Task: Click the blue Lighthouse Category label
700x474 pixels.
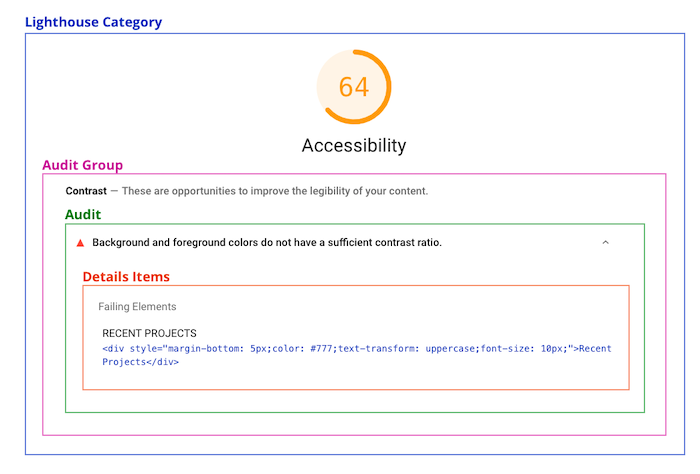Action: pos(93,22)
